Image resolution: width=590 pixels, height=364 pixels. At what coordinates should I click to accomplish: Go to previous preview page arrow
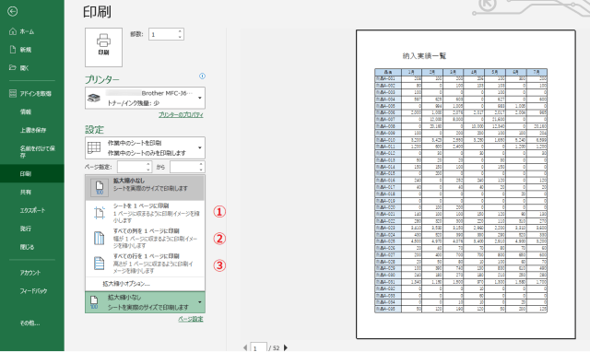245,347
